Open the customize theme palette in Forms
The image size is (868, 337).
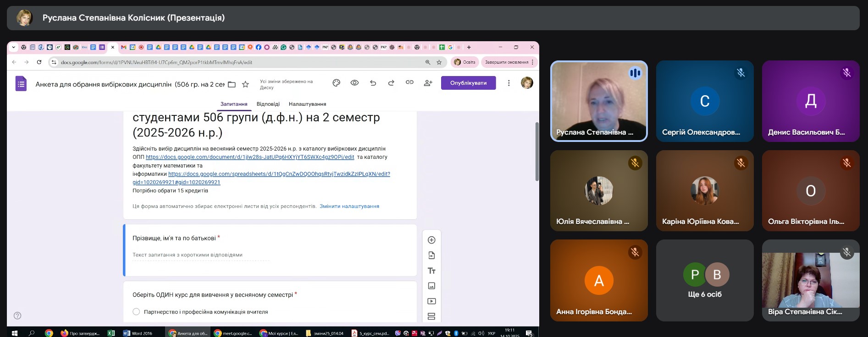[x=336, y=83]
